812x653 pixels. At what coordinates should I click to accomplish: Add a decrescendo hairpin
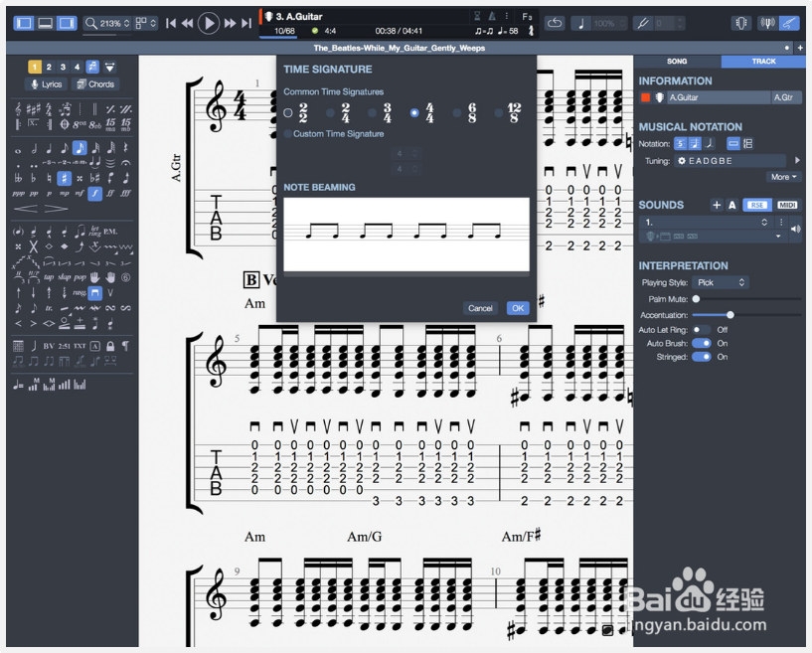[x=56, y=209]
